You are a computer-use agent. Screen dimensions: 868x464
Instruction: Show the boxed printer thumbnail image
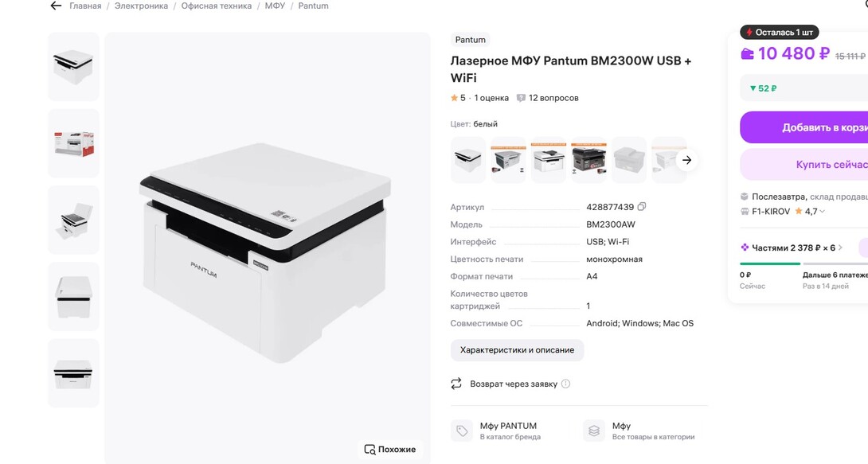pyautogui.click(x=74, y=143)
